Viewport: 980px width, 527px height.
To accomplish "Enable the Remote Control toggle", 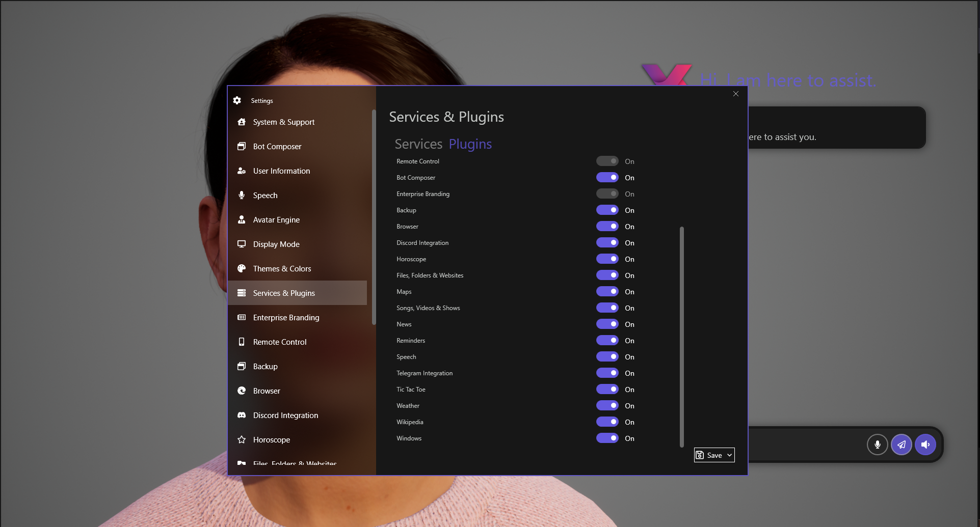I will point(607,160).
